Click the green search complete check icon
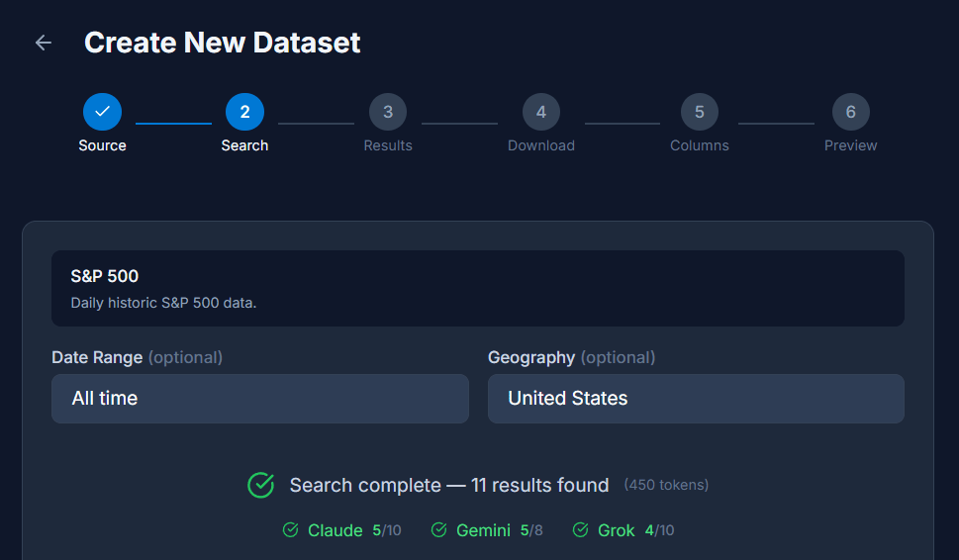The image size is (959, 560). pyautogui.click(x=261, y=485)
